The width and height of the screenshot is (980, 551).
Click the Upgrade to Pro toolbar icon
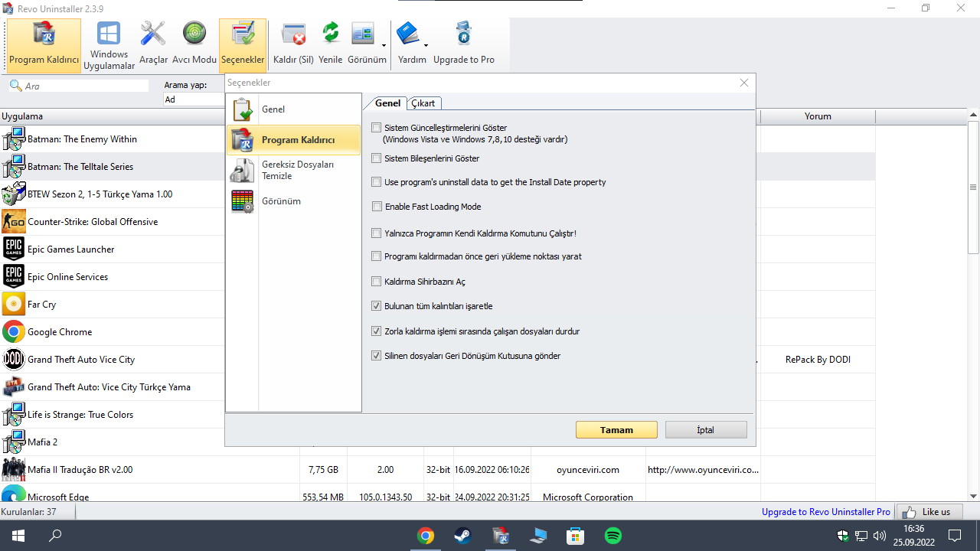463,34
